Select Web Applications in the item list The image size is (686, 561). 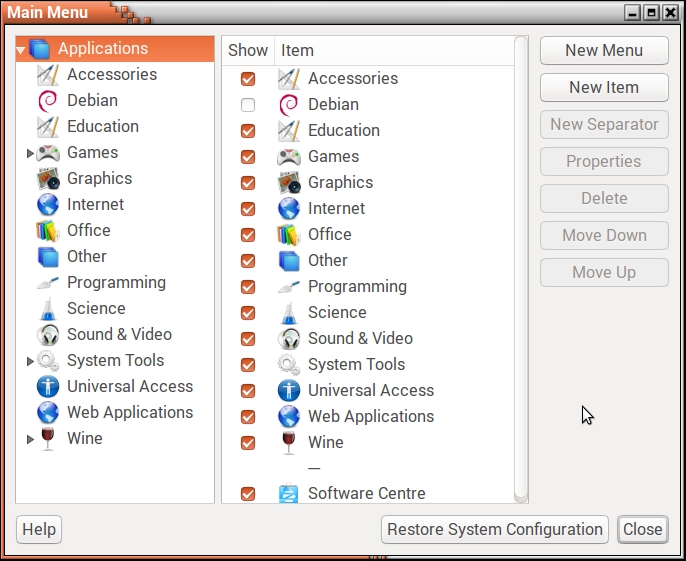click(x=370, y=417)
